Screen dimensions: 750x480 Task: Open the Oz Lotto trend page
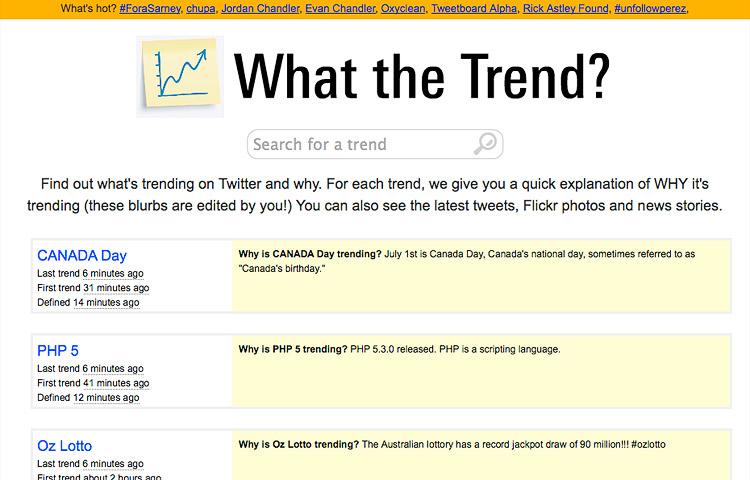(x=65, y=446)
